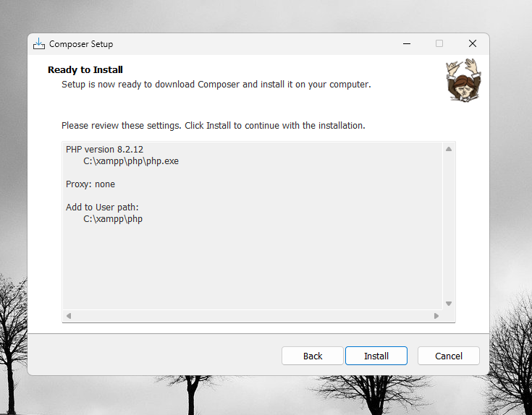Click the 'Proxy: none' line
Image resolution: width=532 pixels, height=415 pixels.
pos(90,184)
